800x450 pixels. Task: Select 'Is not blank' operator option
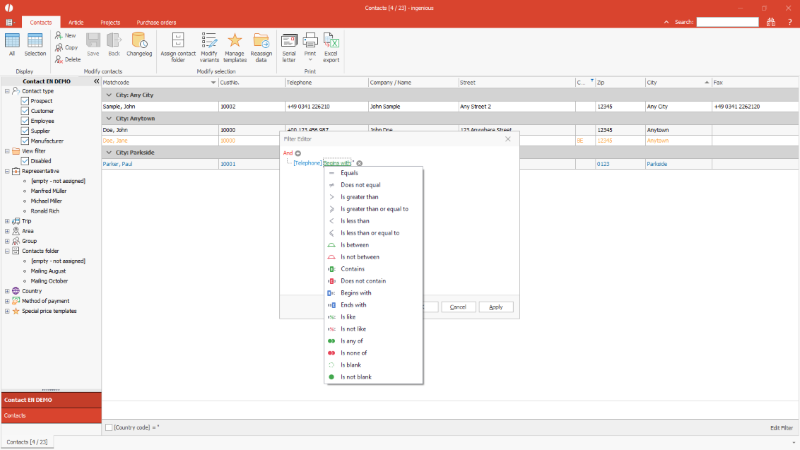coord(357,376)
